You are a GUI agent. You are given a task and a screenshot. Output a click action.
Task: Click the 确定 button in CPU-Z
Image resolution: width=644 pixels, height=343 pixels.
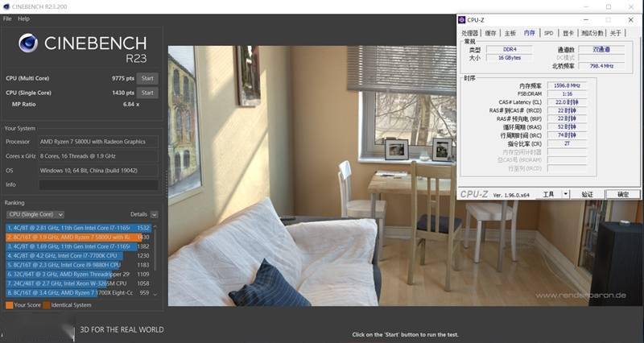(x=622, y=194)
